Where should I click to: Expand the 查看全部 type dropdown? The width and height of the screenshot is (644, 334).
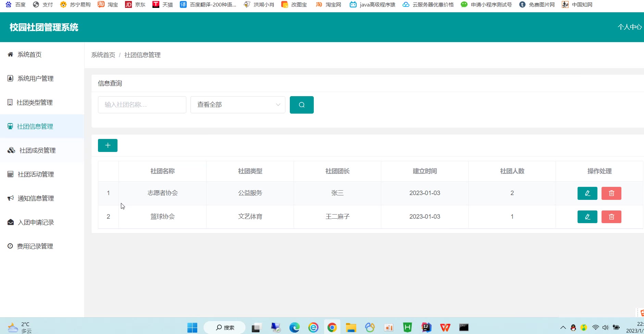(x=238, y=105)
